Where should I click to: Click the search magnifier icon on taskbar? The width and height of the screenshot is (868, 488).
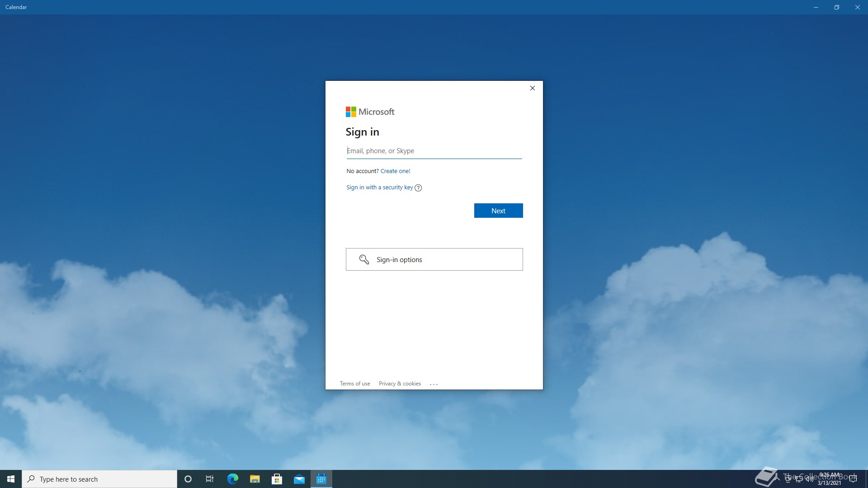tap(31, 479)
